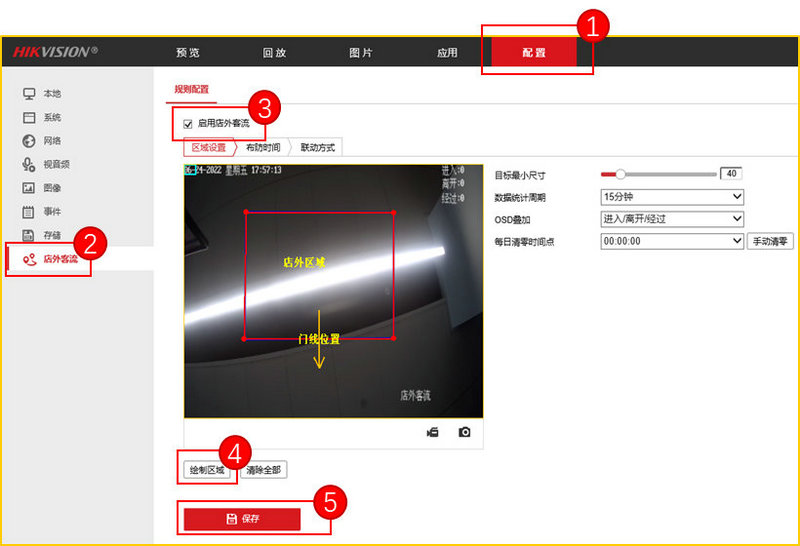The image size is (800, 546).
Task: Click the 存储 disk icon
Action: pyautogui.click(x=29, y=235)
